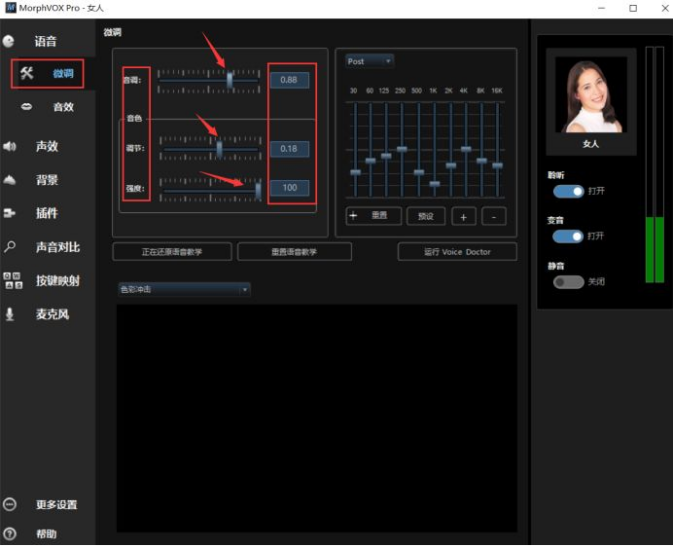Click the 音调 pitch slider handle
The height and width of the screenshot is (546, 674).
(230, 80)
